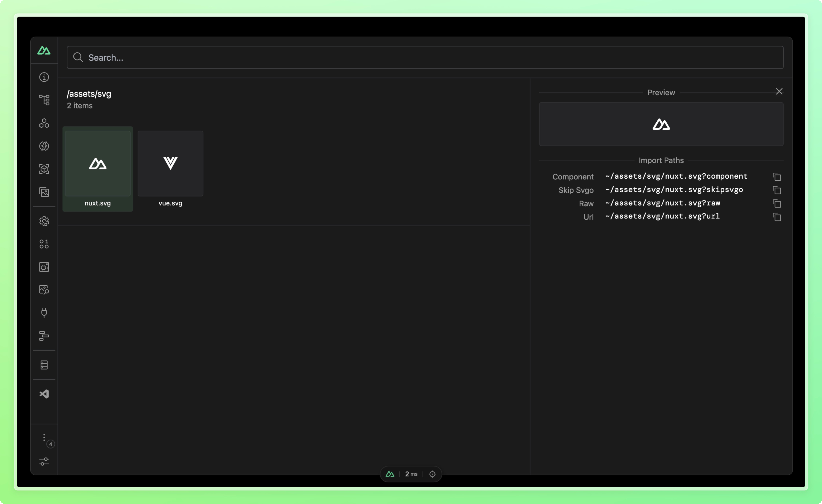
Task: Copy the Component import path
Action: coord(777,177)
